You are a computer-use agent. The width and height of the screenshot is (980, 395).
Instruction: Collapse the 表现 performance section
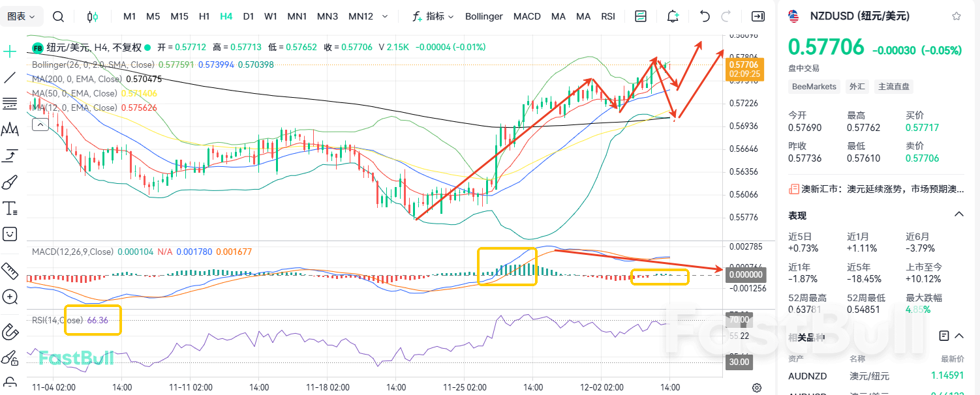coord(959,214)
